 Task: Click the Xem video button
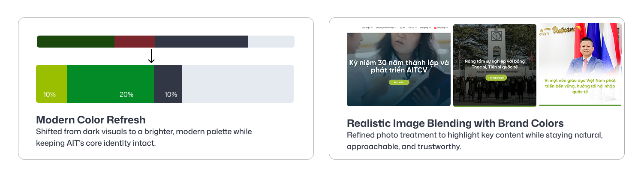pos(399,82)
